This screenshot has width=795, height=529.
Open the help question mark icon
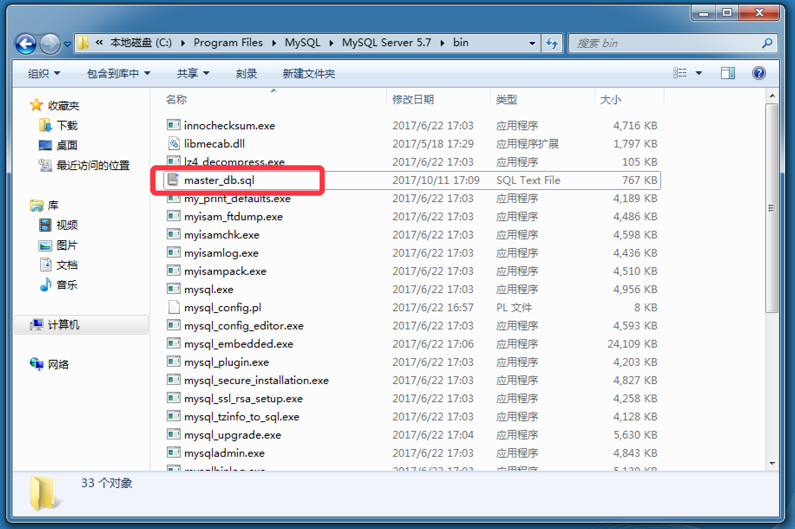pyautogui.click(x=759, y=73)
